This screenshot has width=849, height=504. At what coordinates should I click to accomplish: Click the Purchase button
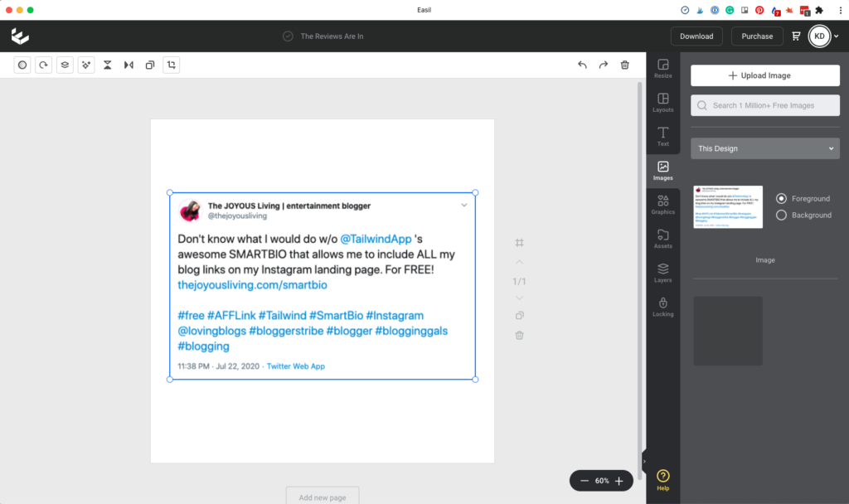click(757, 36)
